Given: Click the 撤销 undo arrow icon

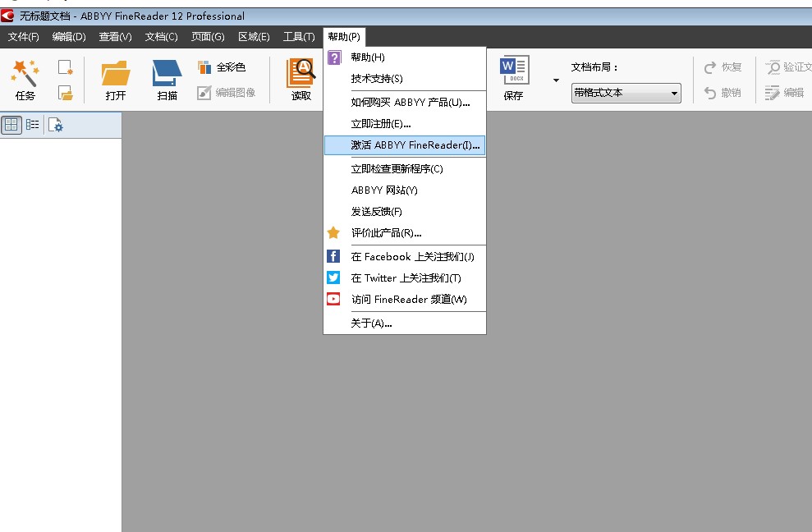Looking at the screenshot, I should (710, 93).
